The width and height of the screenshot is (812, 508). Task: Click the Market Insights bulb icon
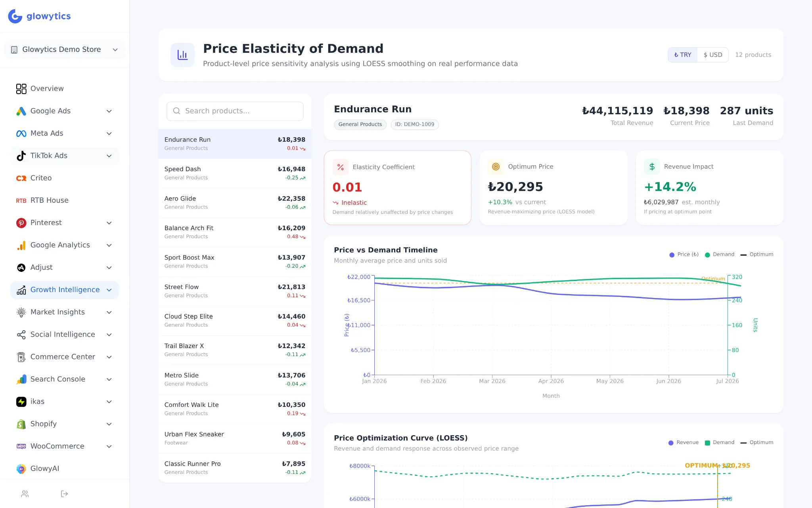click(21, 312)
